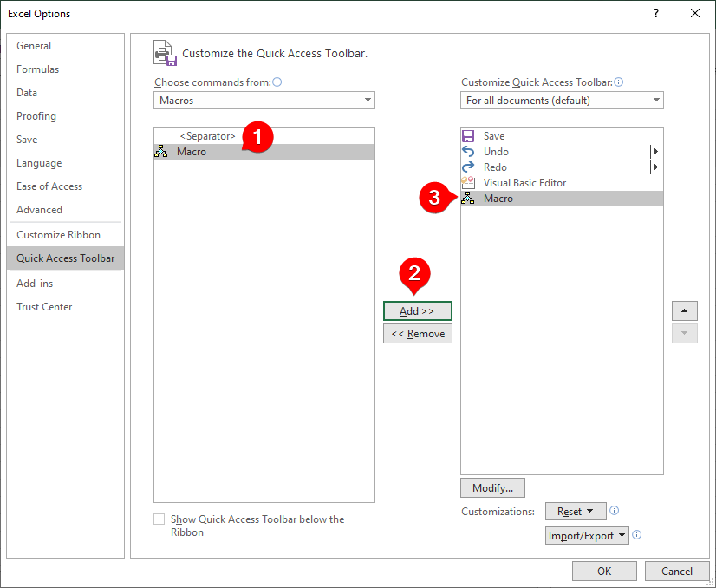Select the Proofing category

point(66,116)
